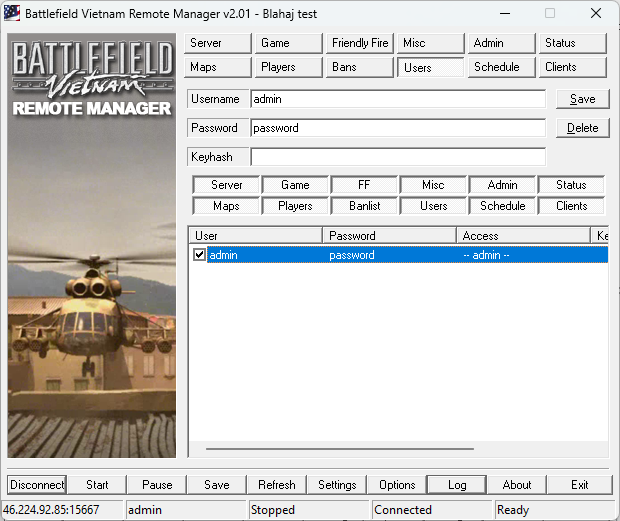Viewport: 620px width, 521px height.
Task: Click the Refresh button
Action: 277,485
